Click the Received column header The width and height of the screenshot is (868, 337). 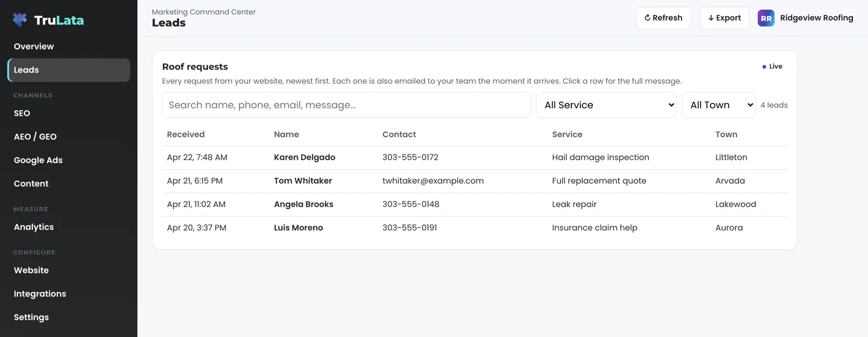point(186,134)
